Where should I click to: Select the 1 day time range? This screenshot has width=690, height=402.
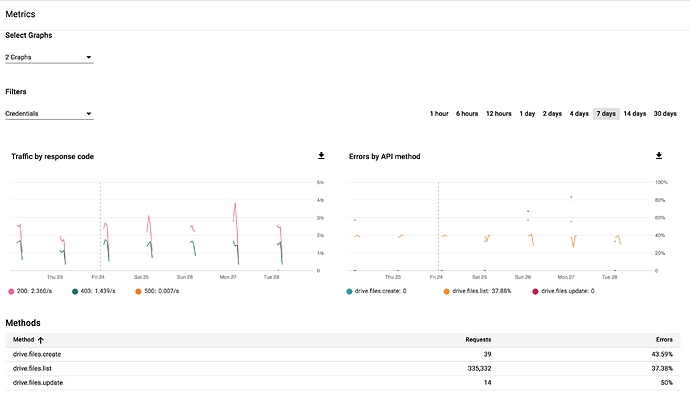point(527,113)
